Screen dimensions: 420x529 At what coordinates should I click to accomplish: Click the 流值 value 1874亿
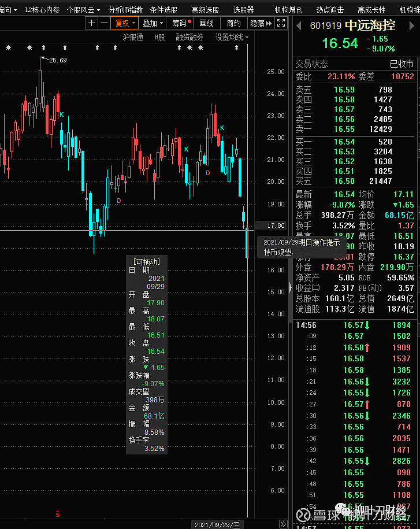tap(400, 309)
